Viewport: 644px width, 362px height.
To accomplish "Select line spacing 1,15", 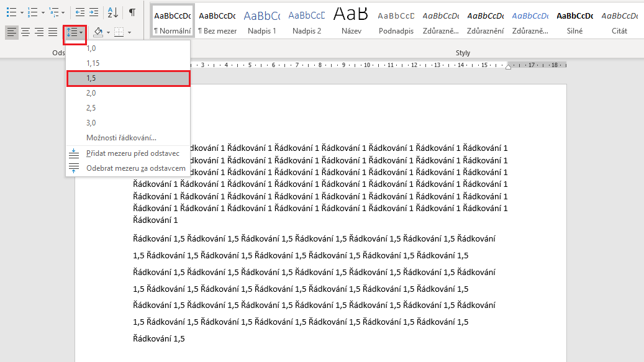I will click(x=128, y=63).
